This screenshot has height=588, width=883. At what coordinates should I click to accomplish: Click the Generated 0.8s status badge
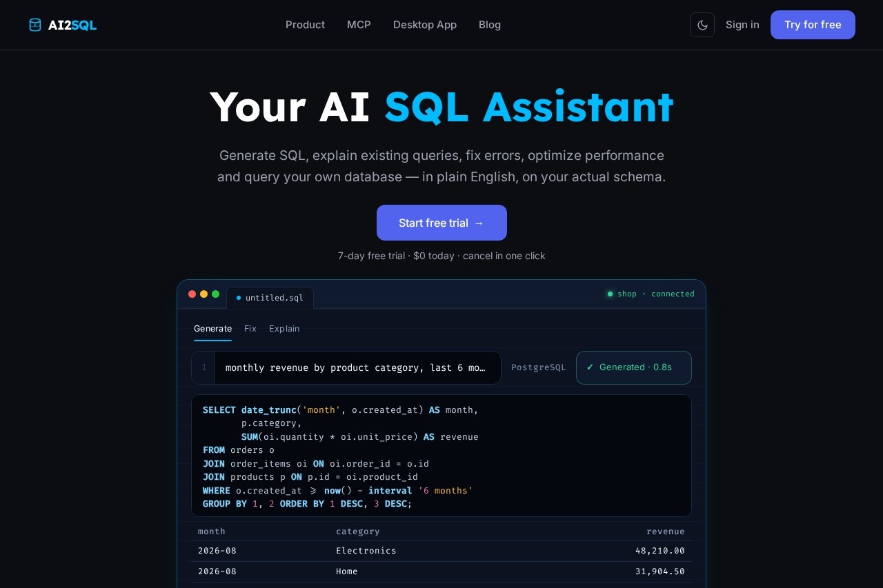(x=634, y=367)
